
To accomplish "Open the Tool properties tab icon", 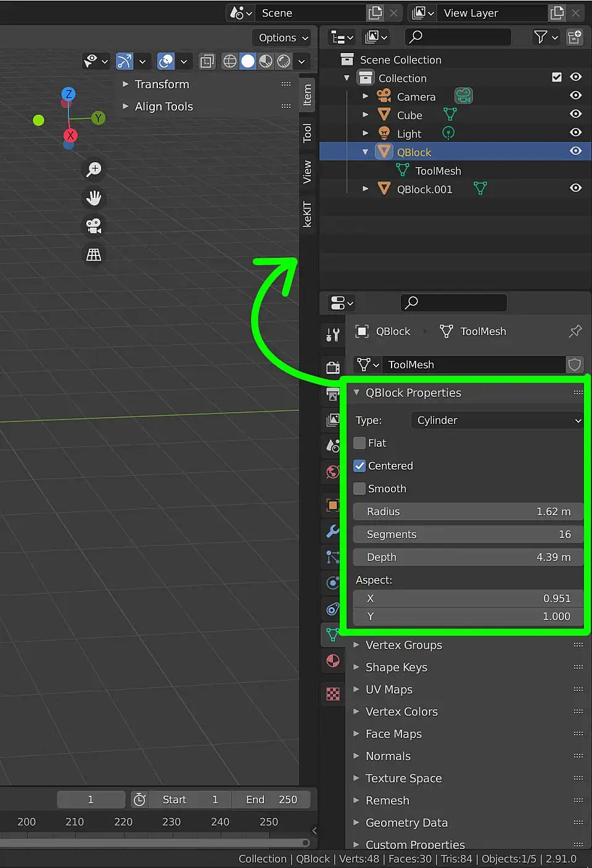I will tap(333, 335).
